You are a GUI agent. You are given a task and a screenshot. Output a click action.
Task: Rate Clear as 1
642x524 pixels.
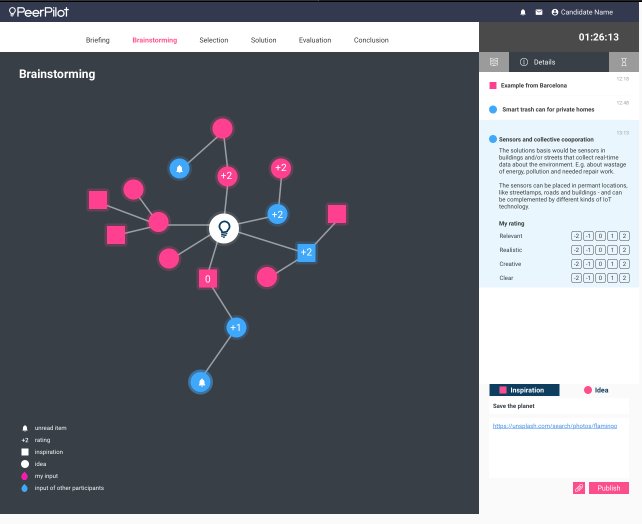[612, 278]
